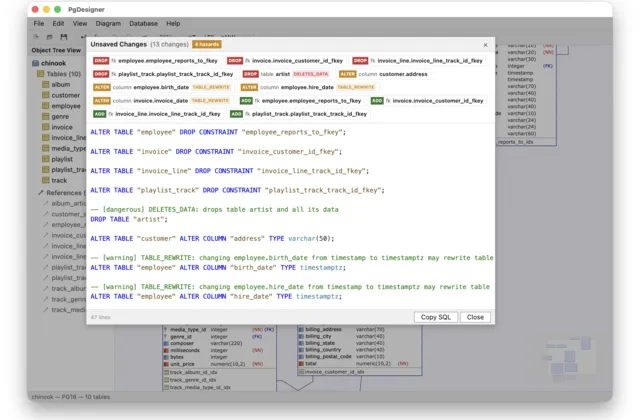This screenshot has width=640, height=420.
Task: Click the Save diagram toolbar icon
Action: (64, 37)
